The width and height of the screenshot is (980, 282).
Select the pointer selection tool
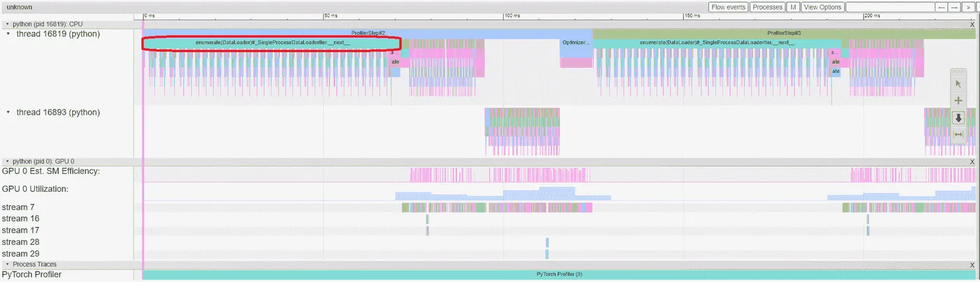click(958, 84)
